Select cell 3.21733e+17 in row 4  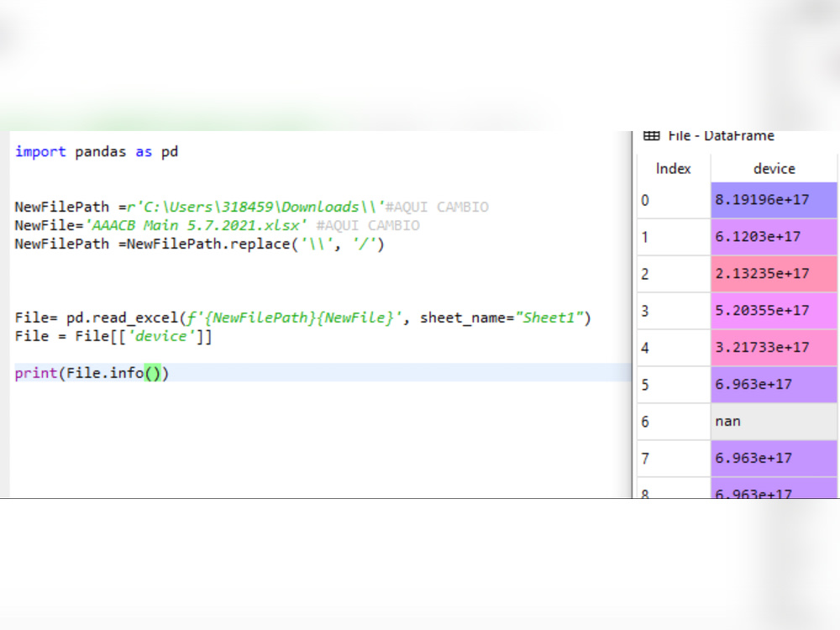pos(774,348)
